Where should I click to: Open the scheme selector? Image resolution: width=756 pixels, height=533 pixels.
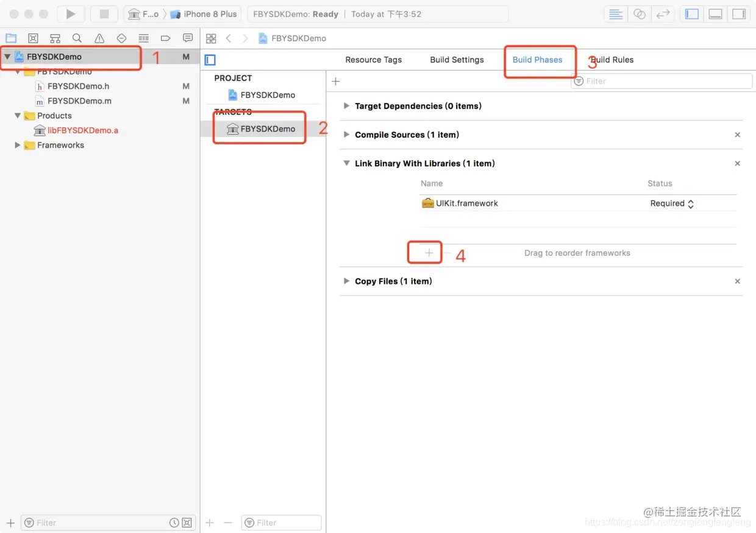pos(143,14)
